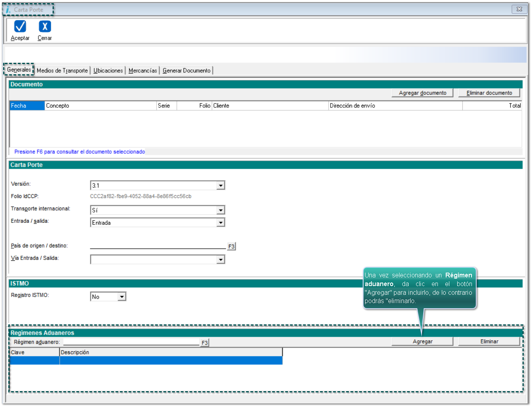The image size is (532, 407).
Task: Open the Ubicaciones tab
Action: [x=108, y=71]
